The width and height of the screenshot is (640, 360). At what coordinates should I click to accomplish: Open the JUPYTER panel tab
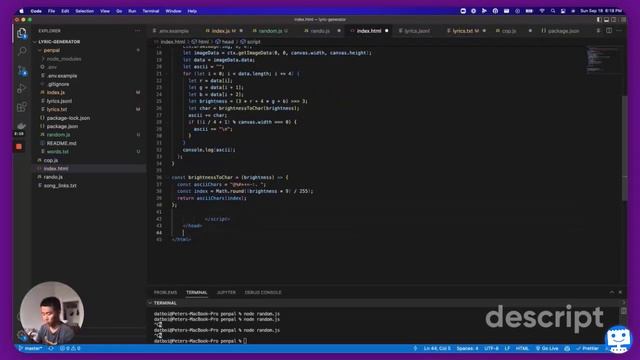point(226,292)
